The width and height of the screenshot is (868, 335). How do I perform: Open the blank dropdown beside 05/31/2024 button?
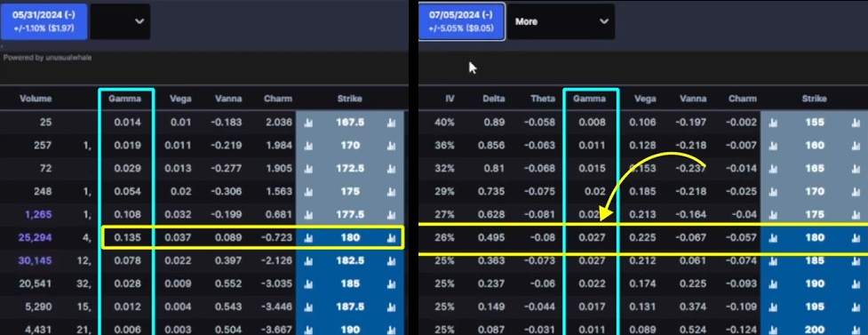120,21
